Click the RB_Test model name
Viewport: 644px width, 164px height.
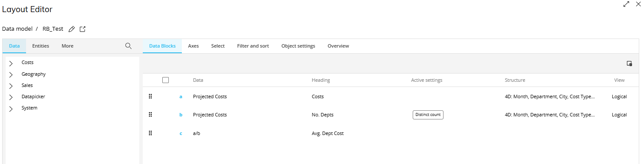coord(53,29)
